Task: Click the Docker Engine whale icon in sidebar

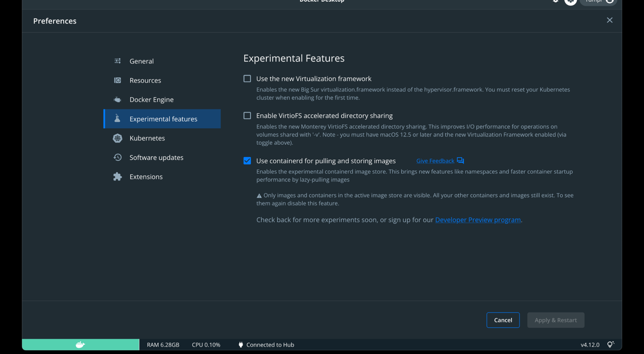Action: (x=118, y=100)
